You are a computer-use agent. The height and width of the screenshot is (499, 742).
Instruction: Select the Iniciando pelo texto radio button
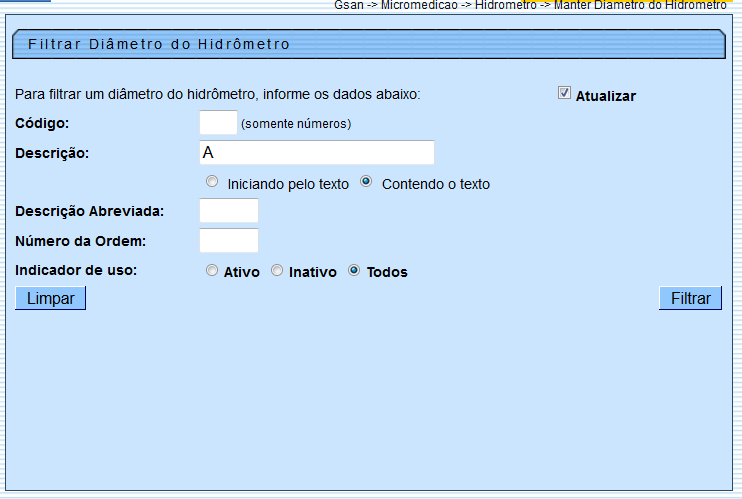(x=211, y=182)
